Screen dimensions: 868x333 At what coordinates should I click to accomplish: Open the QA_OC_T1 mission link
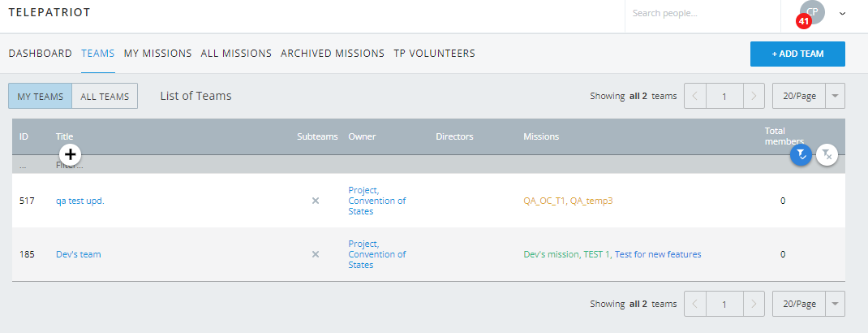pyautogui.click(x=544, y=201)
